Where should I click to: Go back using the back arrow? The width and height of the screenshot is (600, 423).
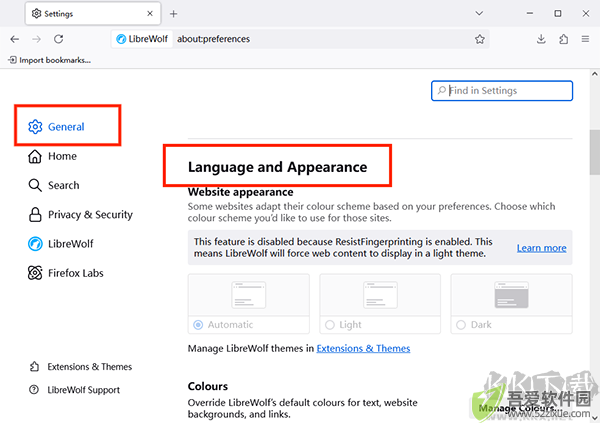point(15,39)
